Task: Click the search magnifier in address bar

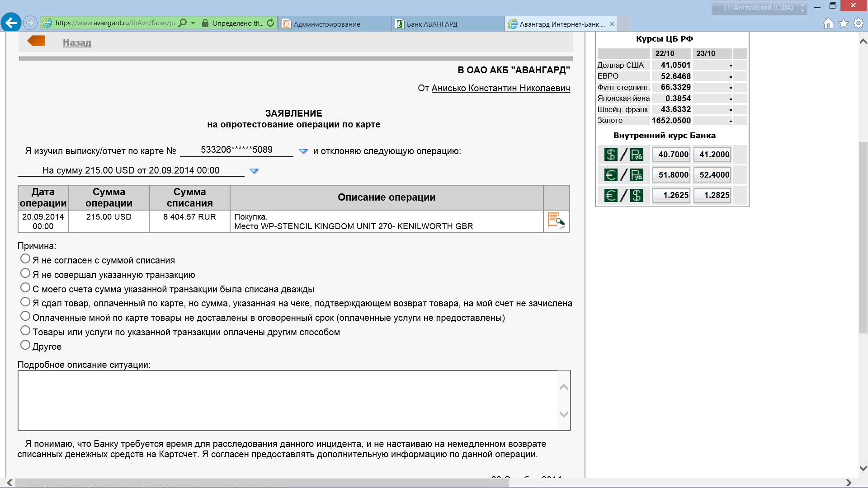Action: coord(183,23)
